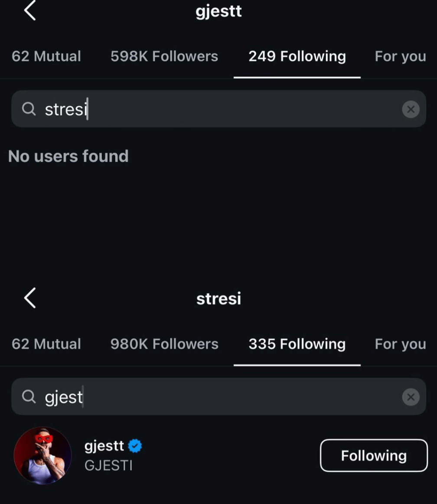437x504 pixels.
Task: Go back from the gjestt following list
Action: 29,11
